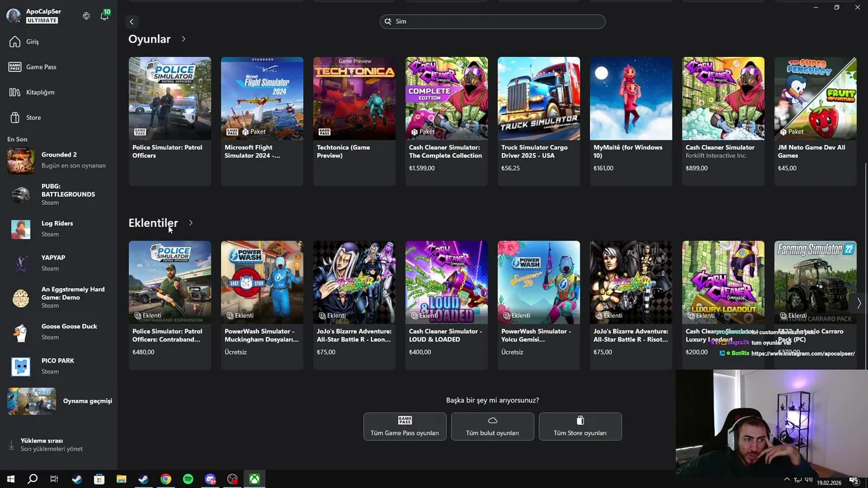Open JM Neto Game Dev All Games
This screenshot has width=868, height=488.
815,121
